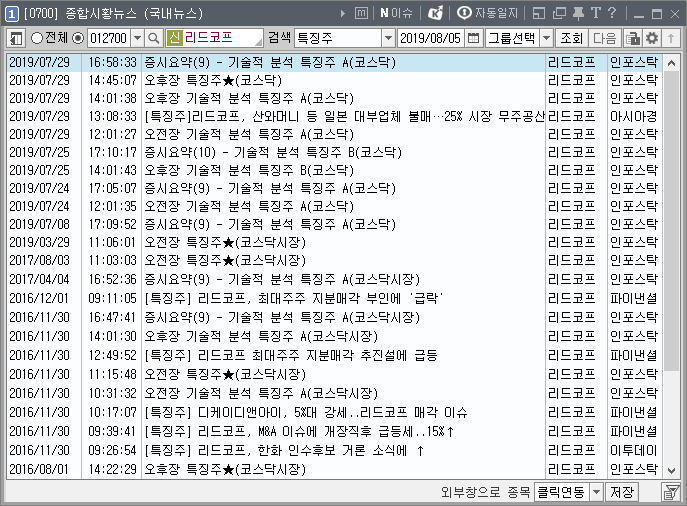This screenshot has height=506, width=687.
Task: Expand the 그룹선택 dropdown arrow
Action: [546, 39]
